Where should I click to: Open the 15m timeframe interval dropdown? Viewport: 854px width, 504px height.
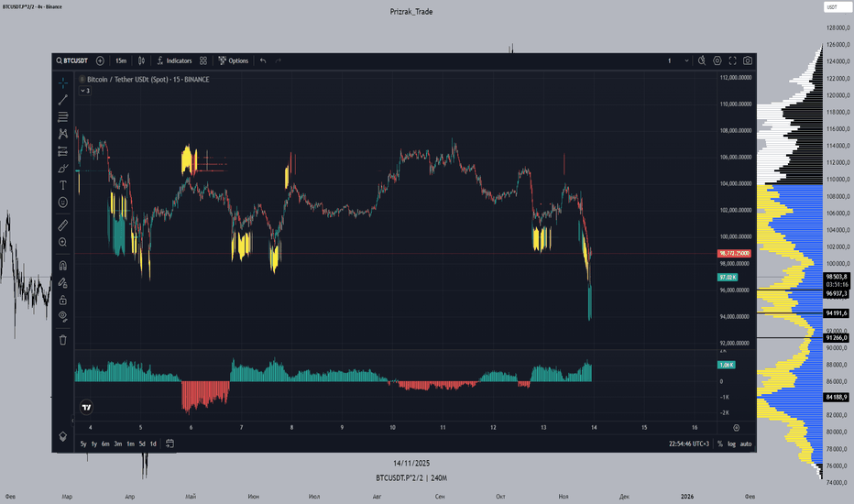pos(121,60)
